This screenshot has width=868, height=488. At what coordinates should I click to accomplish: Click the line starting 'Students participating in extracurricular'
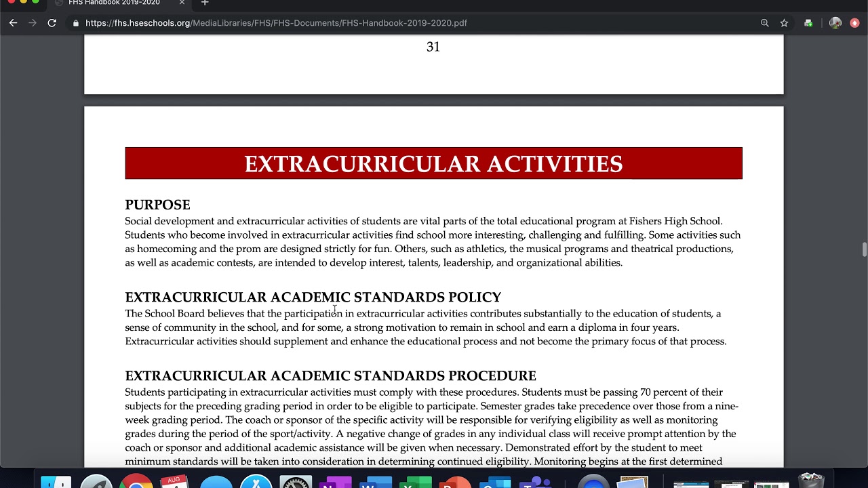click(424, 392)
